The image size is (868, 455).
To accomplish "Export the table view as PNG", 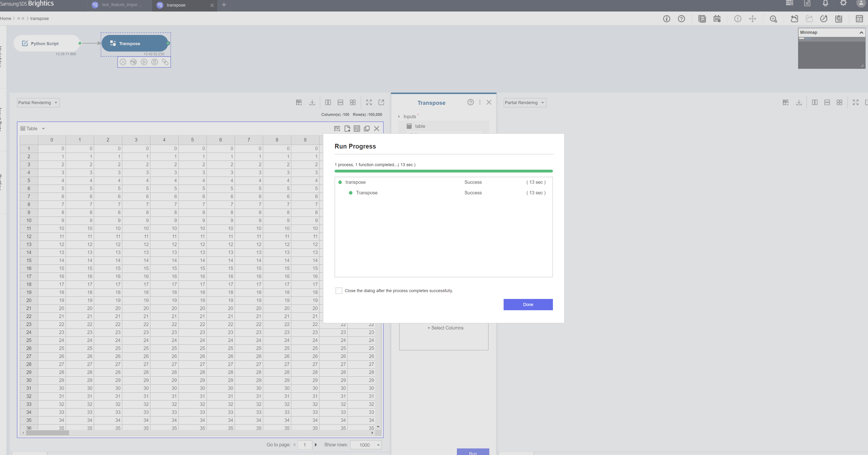I will (x=337, y=129).
